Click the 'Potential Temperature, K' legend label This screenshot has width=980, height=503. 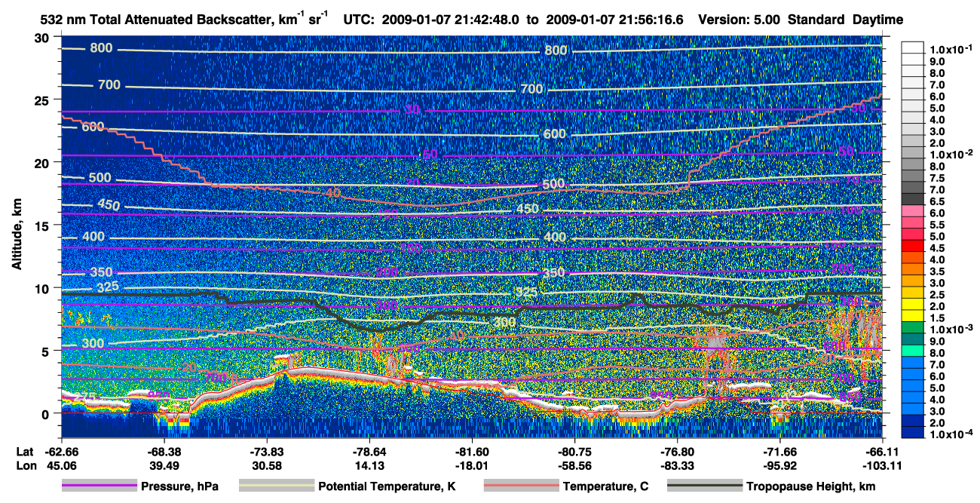point(387,486)
